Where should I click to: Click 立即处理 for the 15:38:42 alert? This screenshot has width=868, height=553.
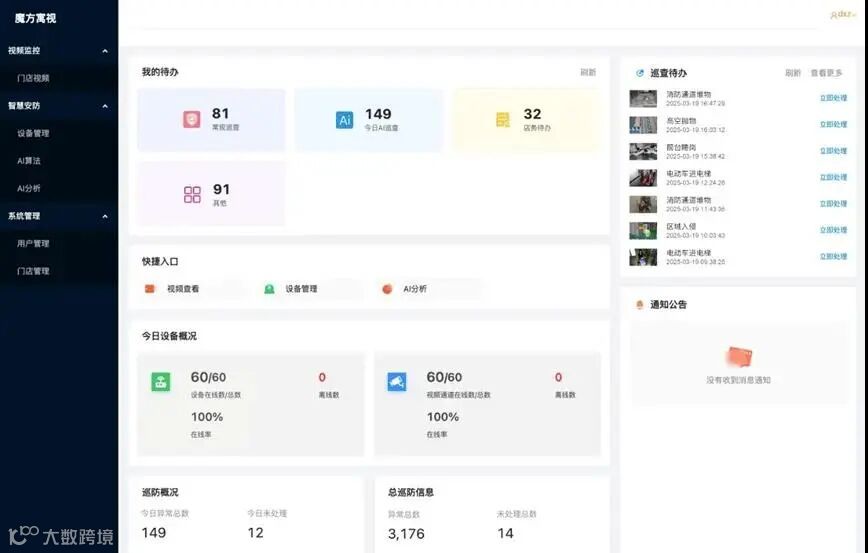(833, 151)
